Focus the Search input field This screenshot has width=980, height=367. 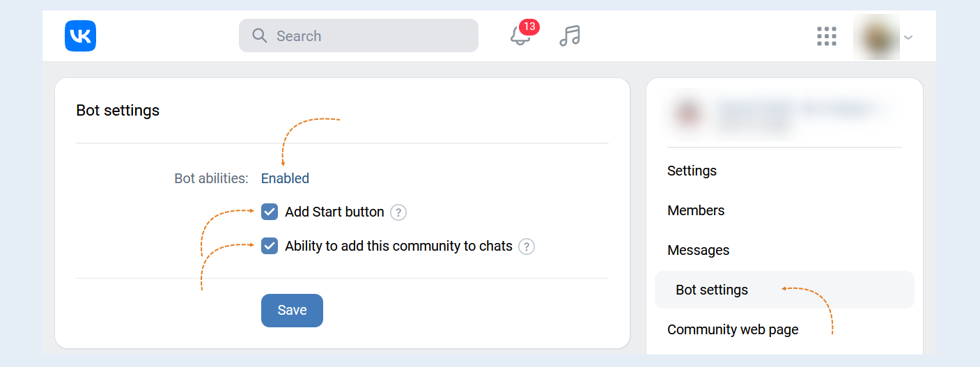[359, 36]
